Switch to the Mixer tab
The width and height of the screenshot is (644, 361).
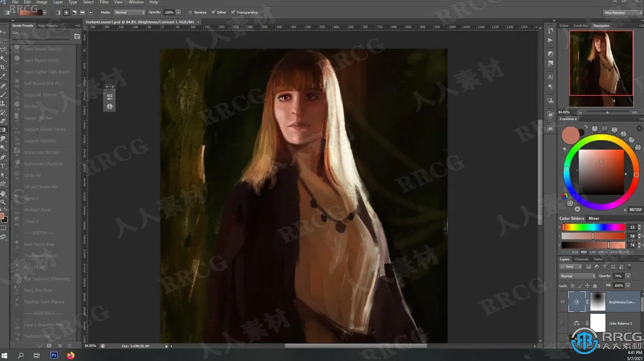pos(594,218)
